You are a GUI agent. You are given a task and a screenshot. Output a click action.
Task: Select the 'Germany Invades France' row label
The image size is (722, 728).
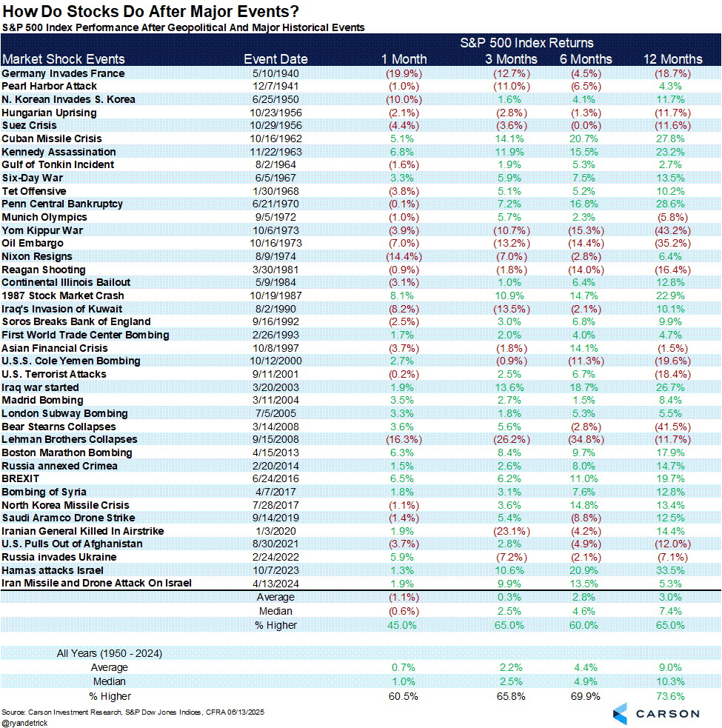point(63,73)
